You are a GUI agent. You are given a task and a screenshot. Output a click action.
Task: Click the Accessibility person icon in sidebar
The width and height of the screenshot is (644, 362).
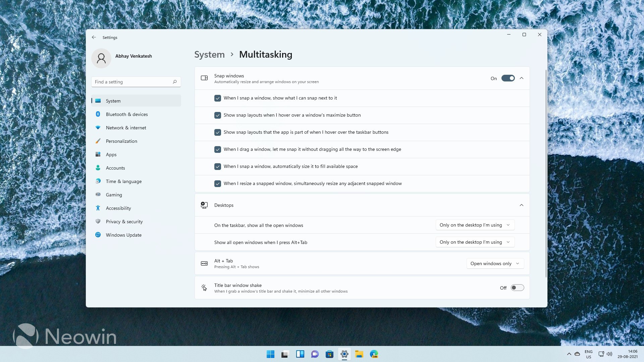(98, 208)
